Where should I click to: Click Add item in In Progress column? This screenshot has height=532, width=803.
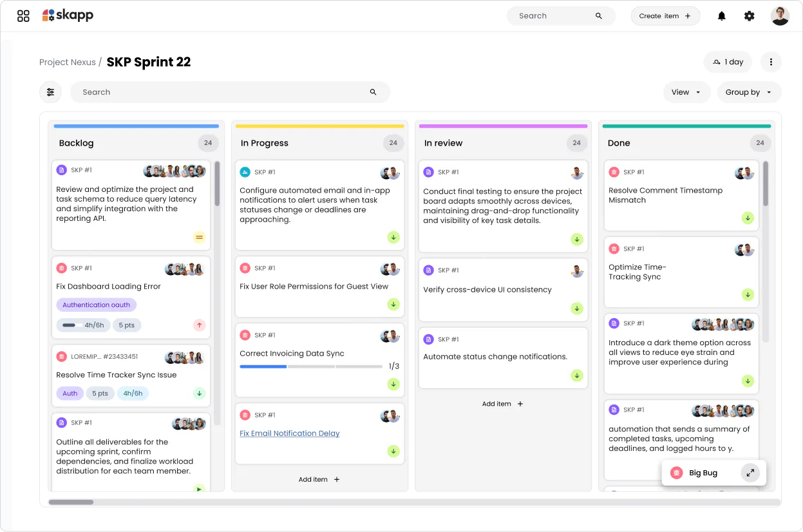pos(319,479)
